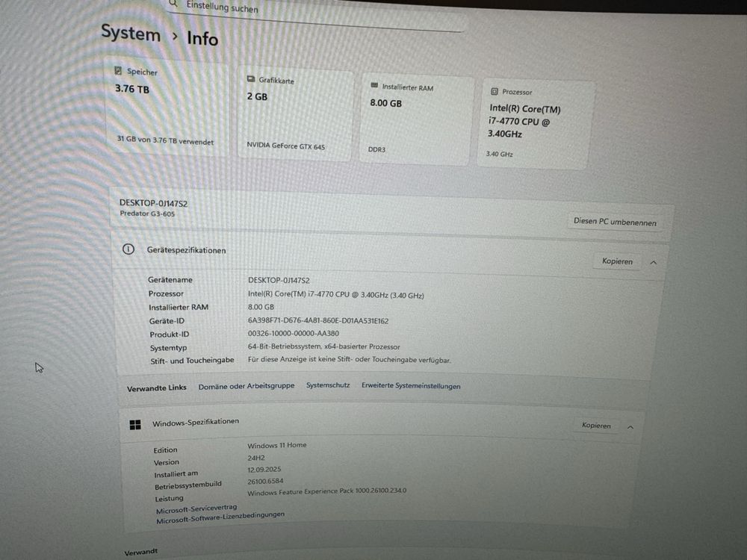Click Kopieren for Gerätespezifikationen
The image size is (747, 560).
[x=616, y=261]
